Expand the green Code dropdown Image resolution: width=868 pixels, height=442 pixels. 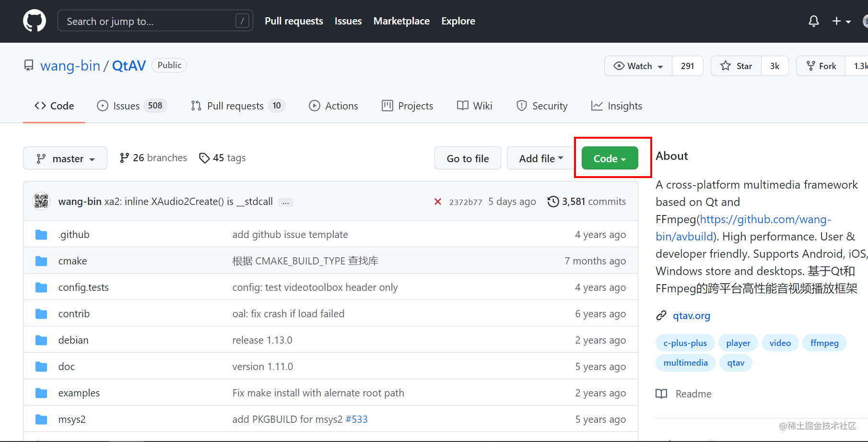point(610,158)
